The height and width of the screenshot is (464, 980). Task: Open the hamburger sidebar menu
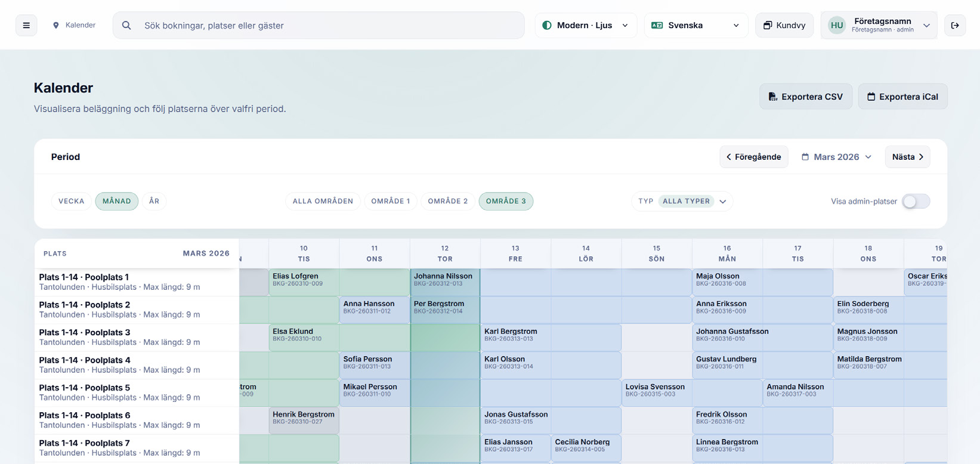[x=26, y=25]
